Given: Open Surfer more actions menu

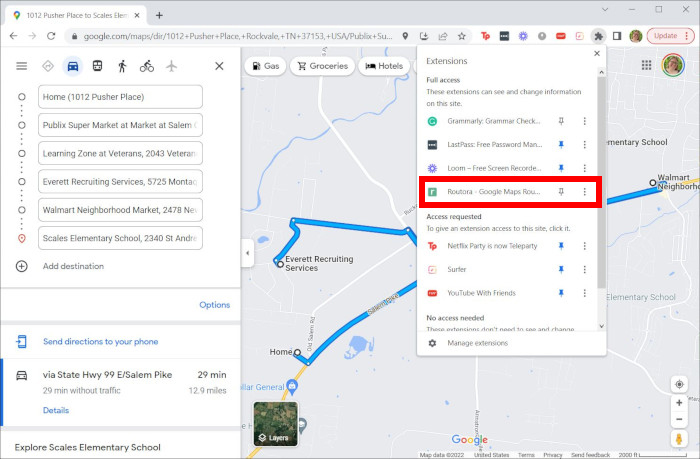Looking at the screenshot, I should (x=584, y=270).
